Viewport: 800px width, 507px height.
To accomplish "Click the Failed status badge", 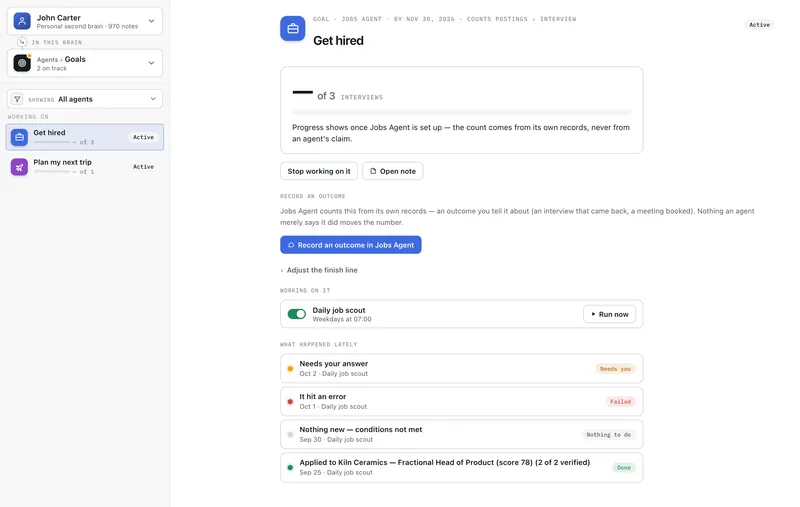I will [x=620, y=402].
